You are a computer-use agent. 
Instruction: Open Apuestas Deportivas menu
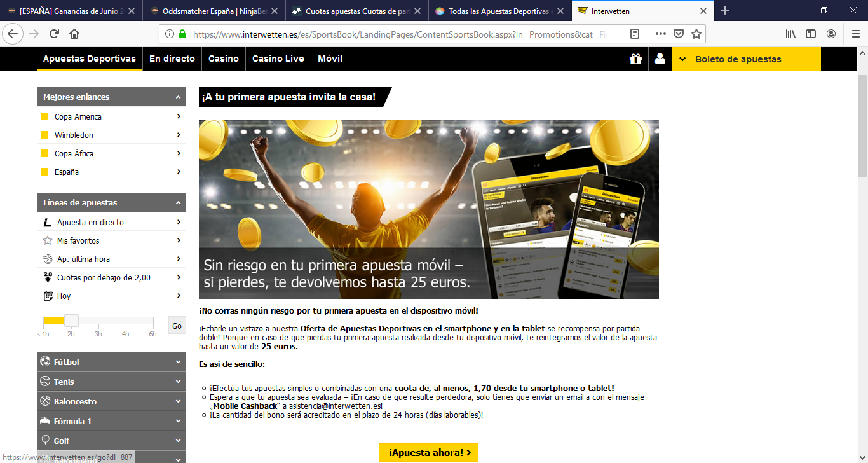(x=90, y=59)
